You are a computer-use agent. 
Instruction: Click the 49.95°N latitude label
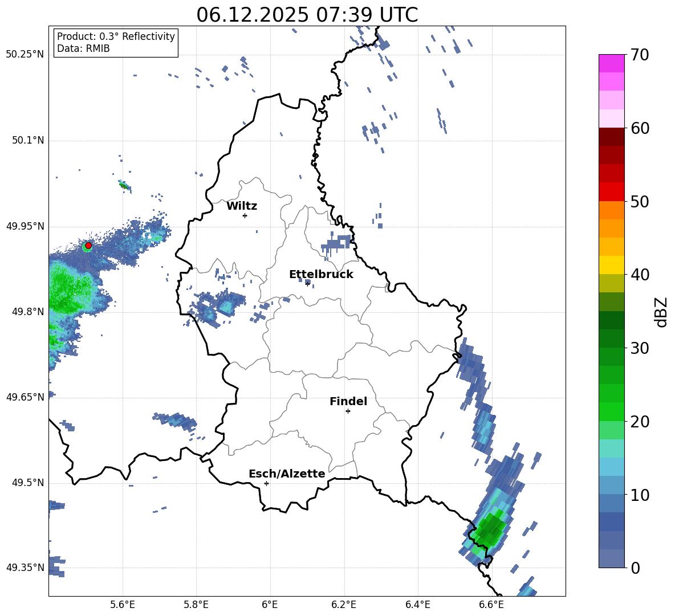25,226
